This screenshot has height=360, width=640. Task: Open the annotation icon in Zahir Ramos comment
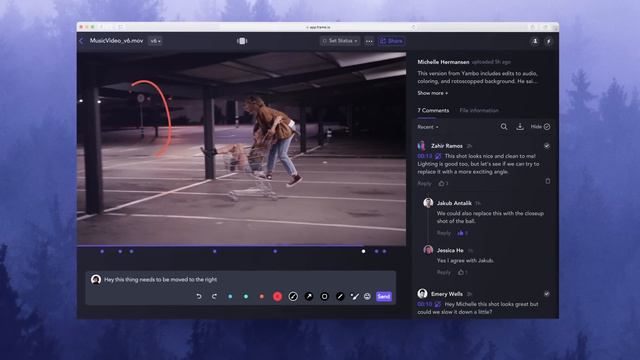(x=438, y=156)
